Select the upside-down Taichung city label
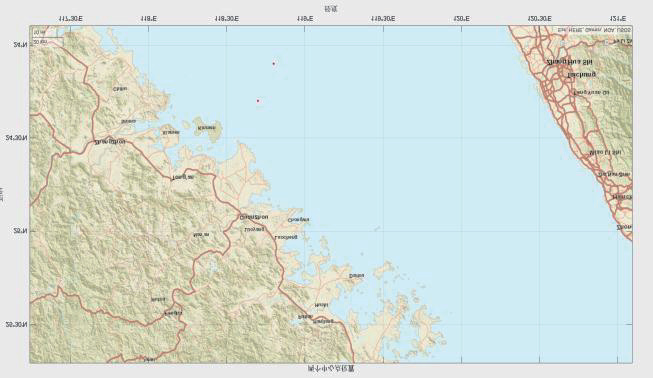Viewport: 653px width, 378px height. click(x=581, y=75)
